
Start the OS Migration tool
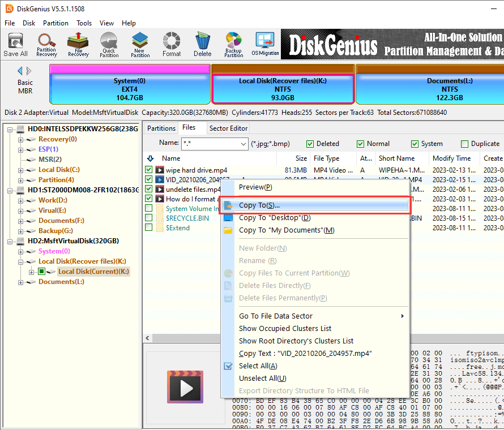pyautogui.click(x=265, y=44)
